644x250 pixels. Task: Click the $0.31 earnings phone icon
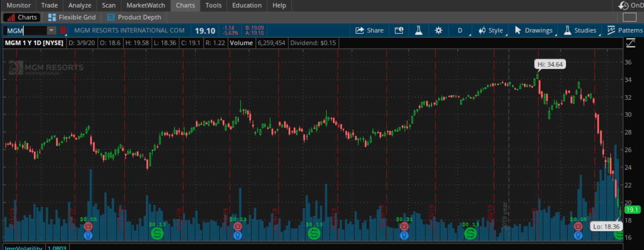pos(404,226)
